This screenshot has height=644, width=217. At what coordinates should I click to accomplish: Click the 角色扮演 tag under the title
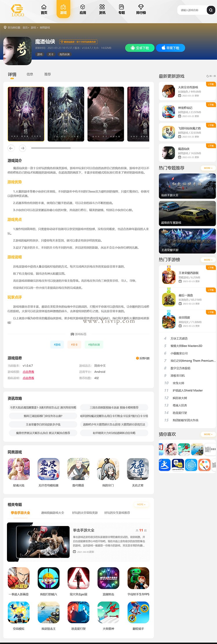(x=65, y=54)
